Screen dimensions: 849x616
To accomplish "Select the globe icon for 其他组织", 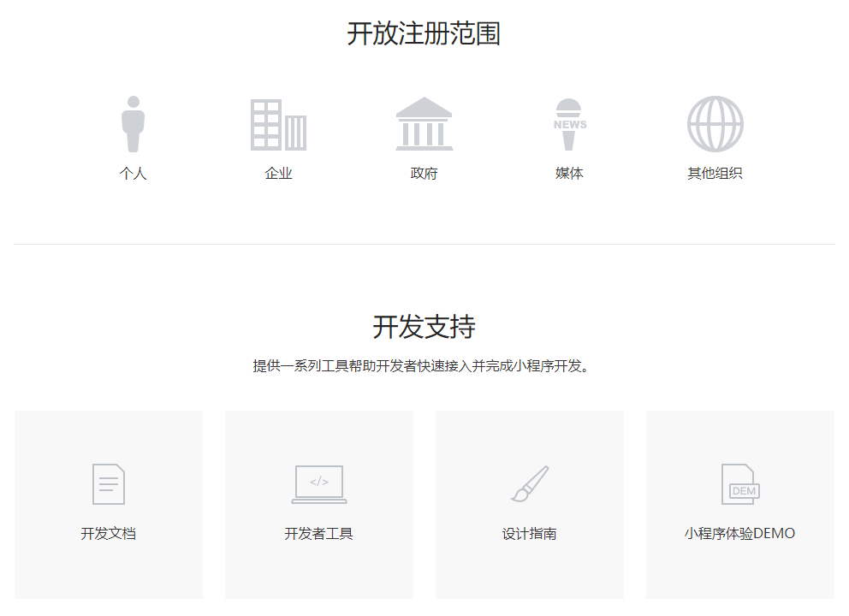I will pos(715,124).
